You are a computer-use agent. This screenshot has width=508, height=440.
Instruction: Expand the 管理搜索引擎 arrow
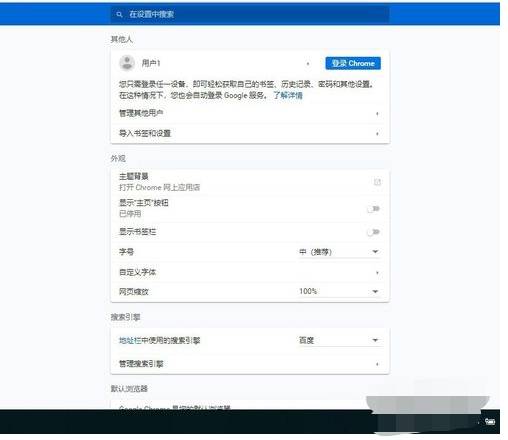[x=377, y=364]
